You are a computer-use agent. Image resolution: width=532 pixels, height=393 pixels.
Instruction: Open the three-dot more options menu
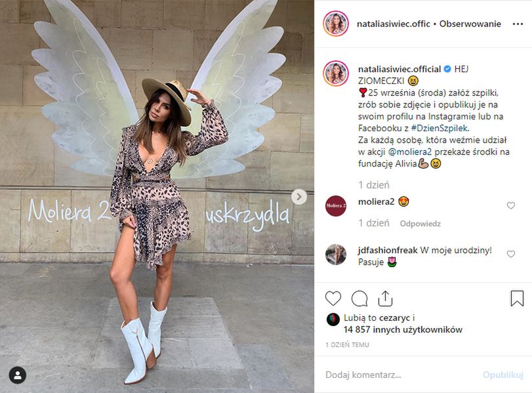tap(518, 24)
